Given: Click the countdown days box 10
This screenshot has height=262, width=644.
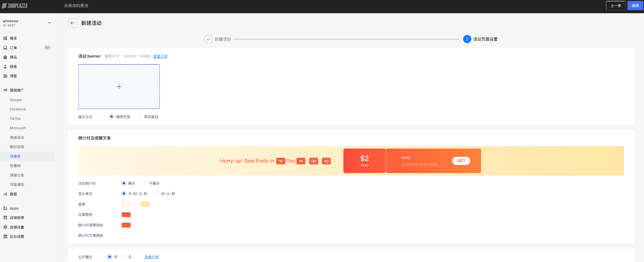Looking at the screenshot, I should (x=281, y=161).
